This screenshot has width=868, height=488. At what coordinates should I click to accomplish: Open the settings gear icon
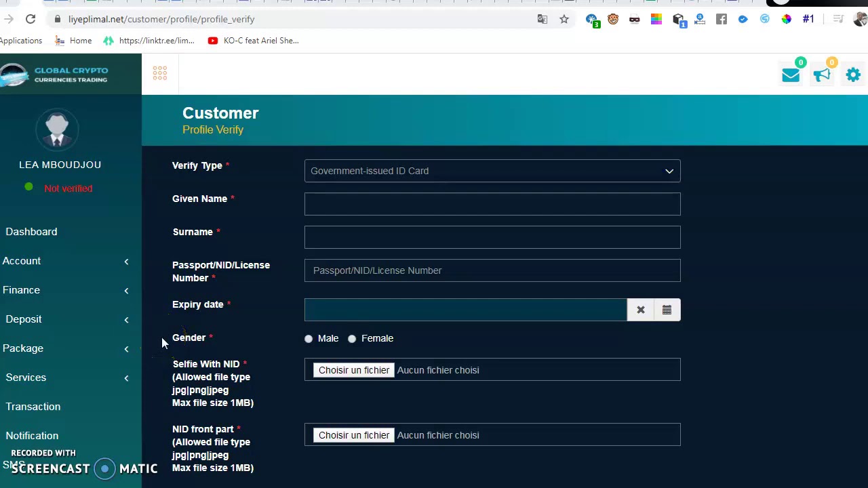853,75
